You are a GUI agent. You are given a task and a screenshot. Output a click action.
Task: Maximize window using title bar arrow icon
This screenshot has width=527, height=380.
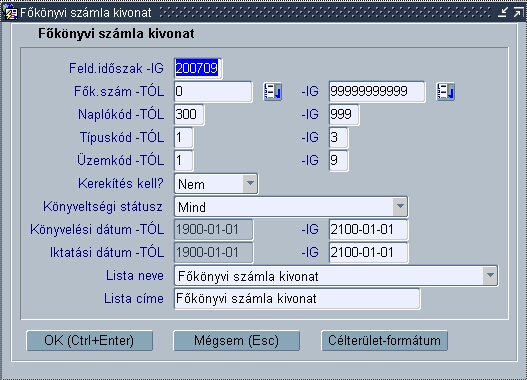518,12
